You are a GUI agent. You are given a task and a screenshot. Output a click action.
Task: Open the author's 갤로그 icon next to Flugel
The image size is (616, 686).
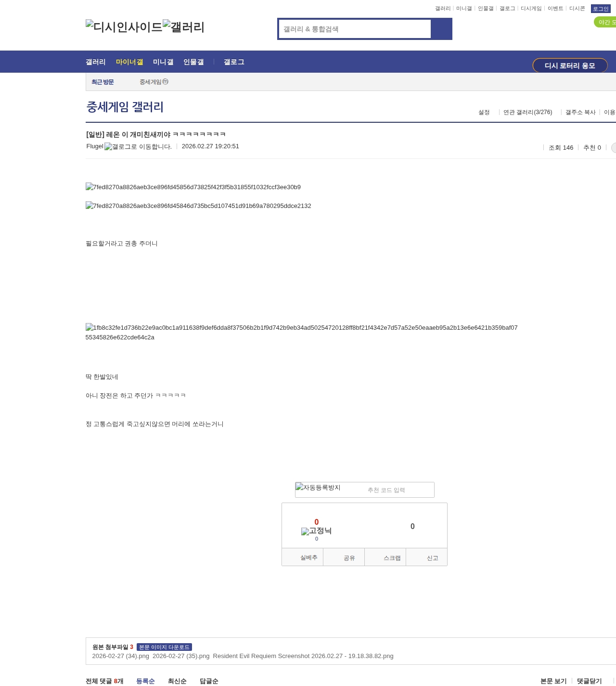coord(138,147)
